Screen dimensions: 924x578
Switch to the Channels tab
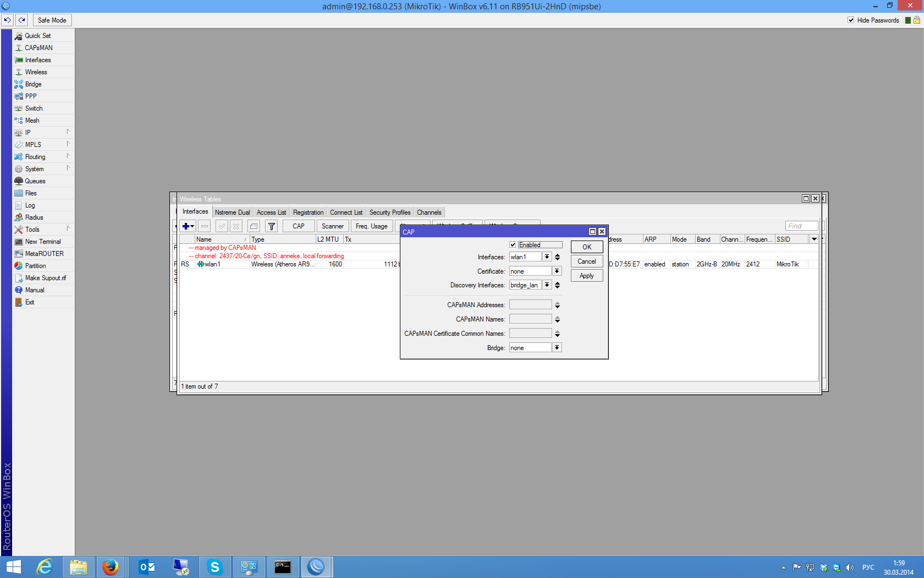(x=429, y=212)
